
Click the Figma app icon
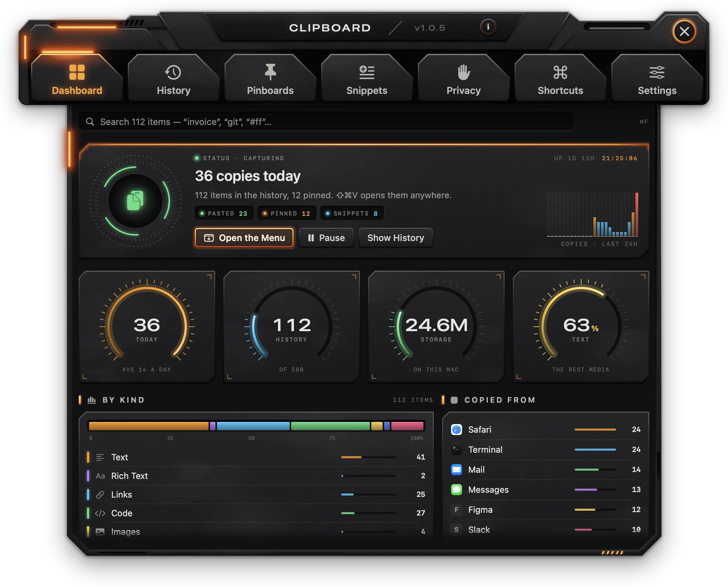coord(457,510)
